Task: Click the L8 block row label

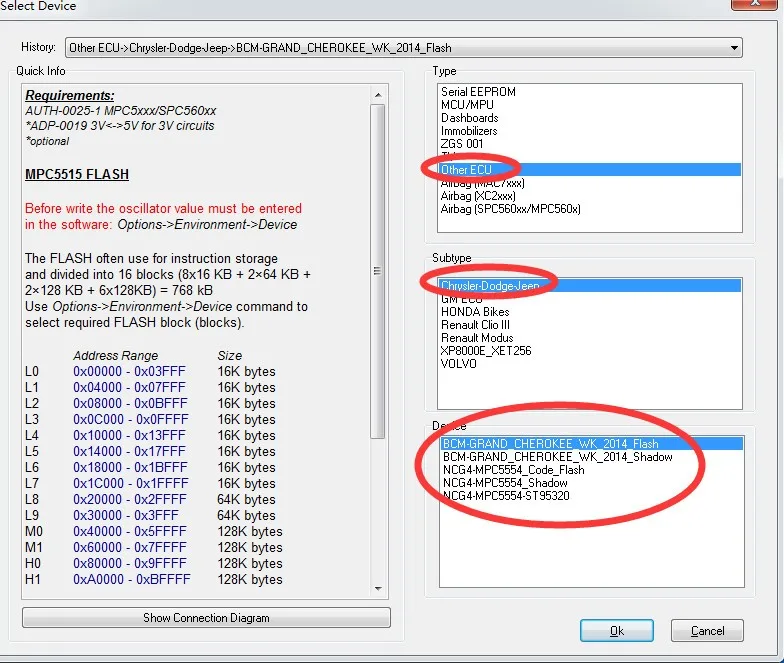Action: (32, 500)
